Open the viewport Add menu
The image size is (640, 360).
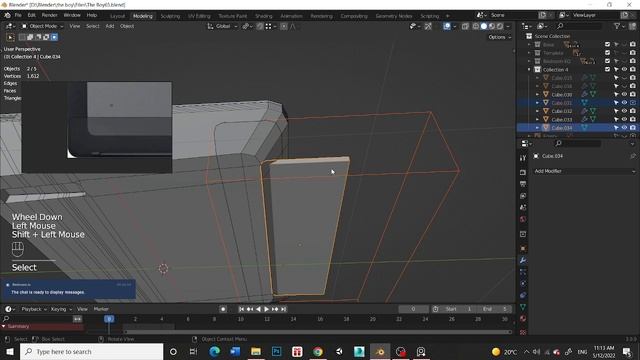pos(110,26)
